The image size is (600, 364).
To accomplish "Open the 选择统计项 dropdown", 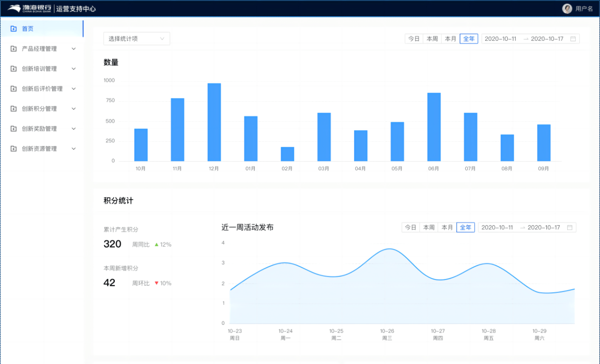I will click(x=136, y=39).
